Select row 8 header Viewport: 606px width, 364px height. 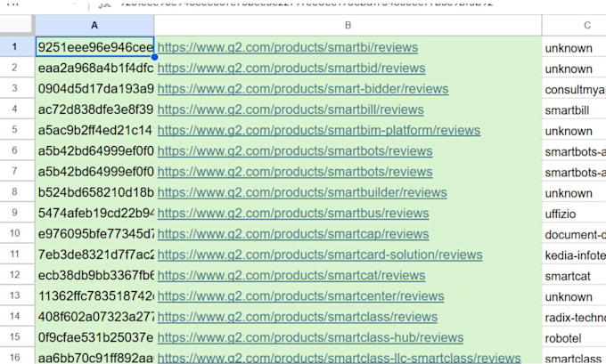click(x=17, y=192)
